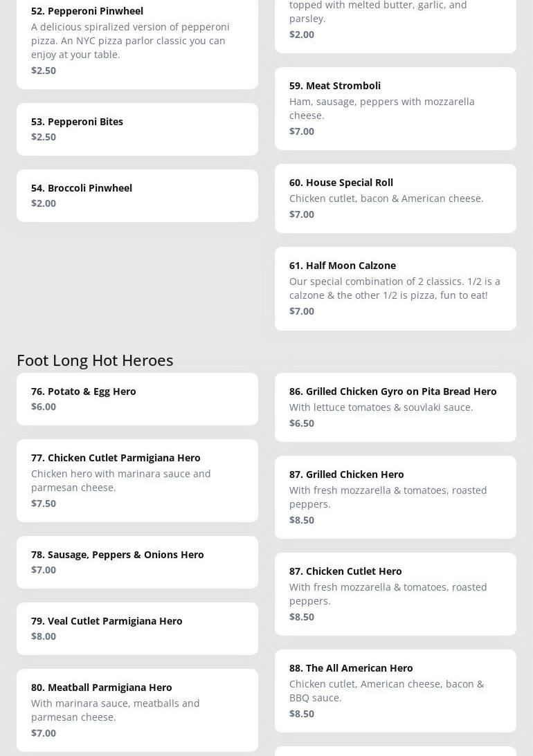
Task: Click the $8.00 Veal Cutlet Parmigiana price
Action: 44,636
